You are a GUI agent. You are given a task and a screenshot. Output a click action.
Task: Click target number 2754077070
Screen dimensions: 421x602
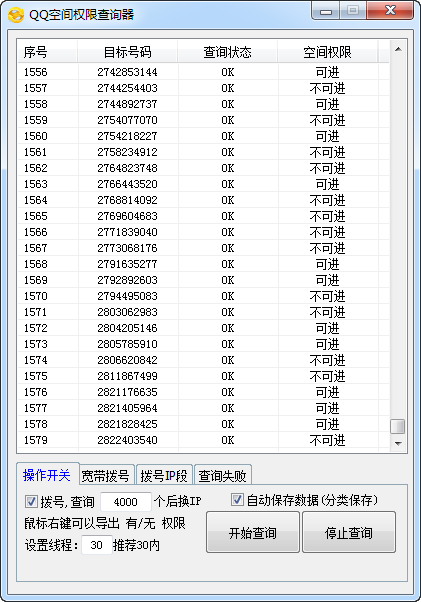coord(127,120)
